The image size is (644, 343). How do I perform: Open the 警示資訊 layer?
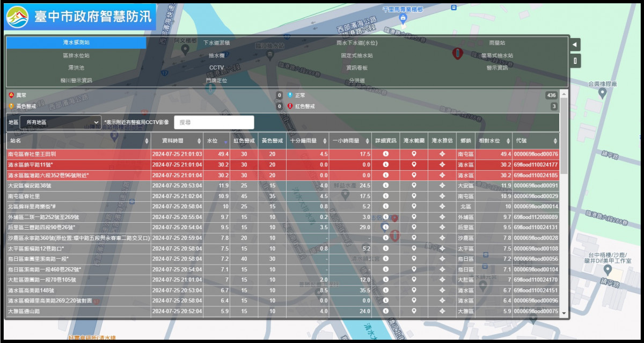(497, 68)
